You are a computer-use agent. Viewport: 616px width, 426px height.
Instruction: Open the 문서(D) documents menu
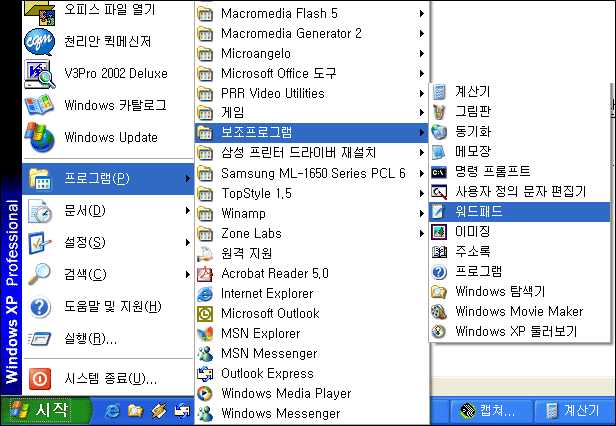108,211
